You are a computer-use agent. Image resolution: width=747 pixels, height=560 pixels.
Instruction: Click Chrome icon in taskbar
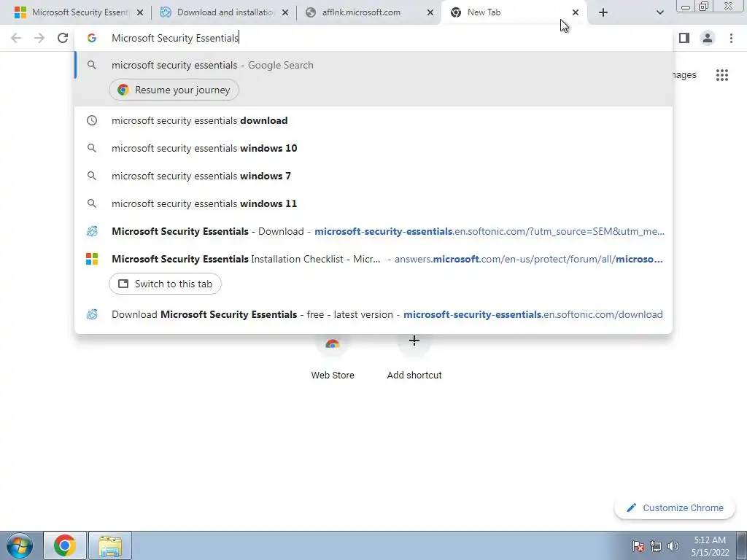coord(65,545)
